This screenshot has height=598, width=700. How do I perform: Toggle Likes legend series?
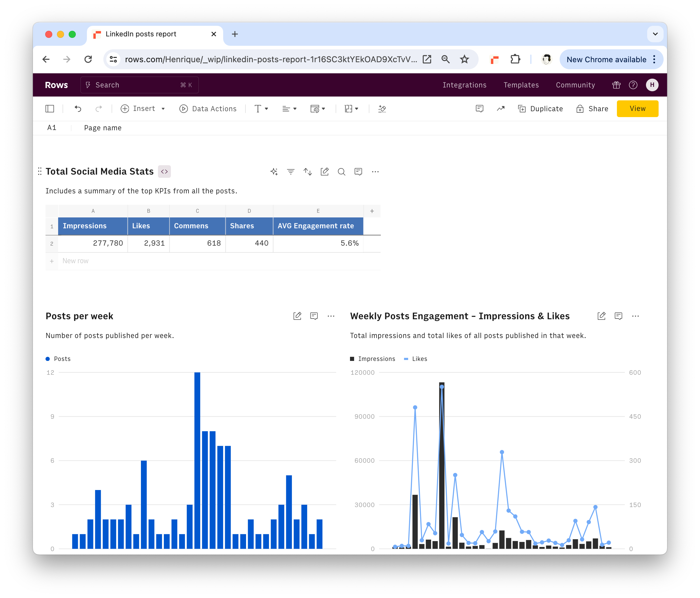click(416, 359)
